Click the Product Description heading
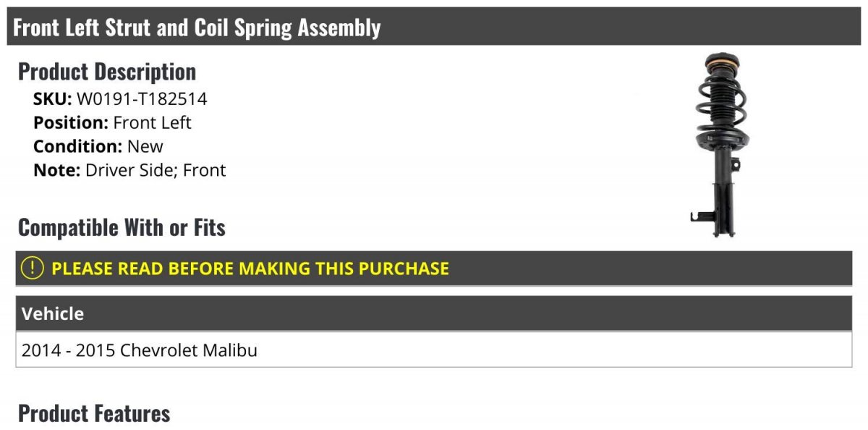 [107, 72]
